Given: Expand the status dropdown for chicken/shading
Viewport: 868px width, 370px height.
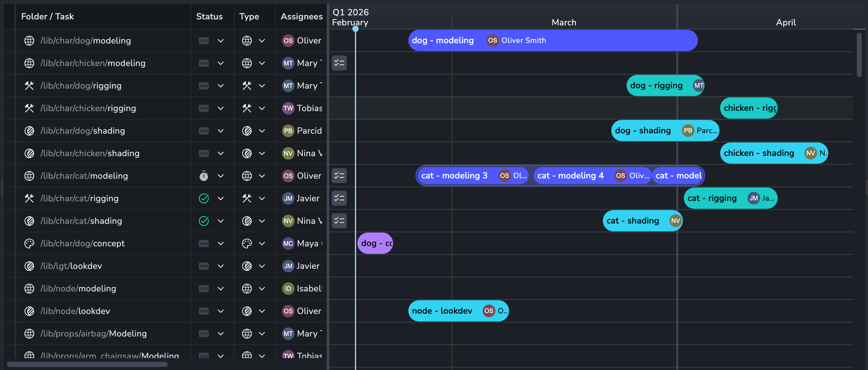Looking at the screenshot, I should point(221,153).
